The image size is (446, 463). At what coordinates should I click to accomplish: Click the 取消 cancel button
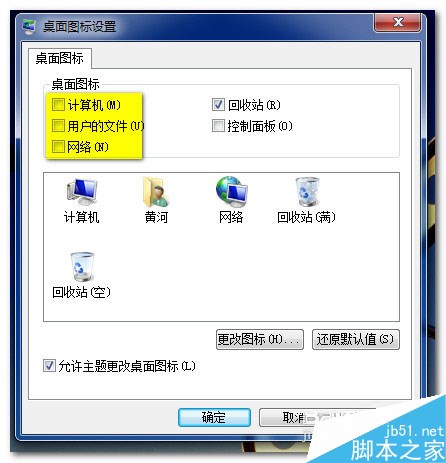tap(293, 417)
